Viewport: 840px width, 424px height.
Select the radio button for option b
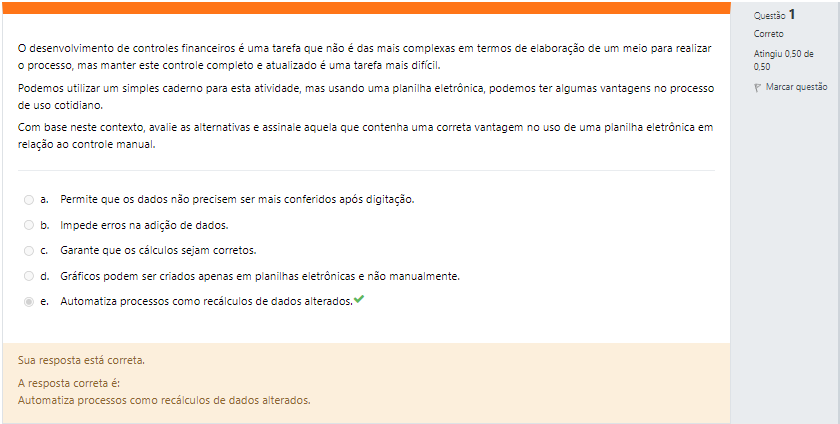tap(29, 225)
